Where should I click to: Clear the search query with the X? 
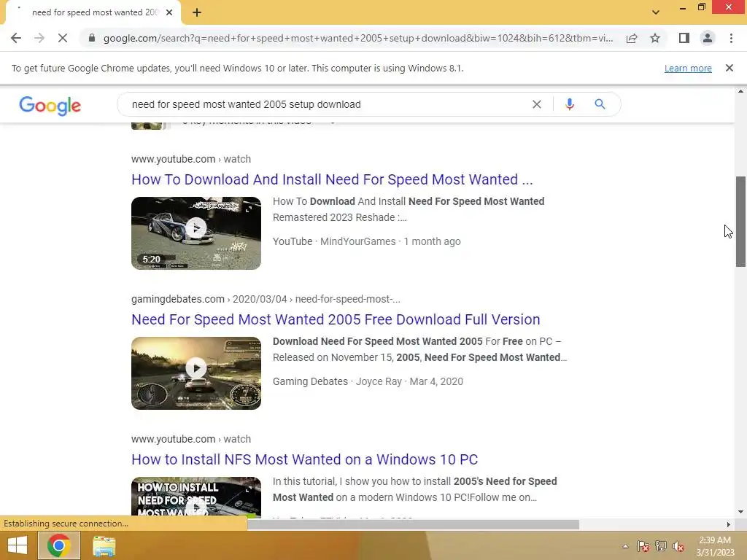[x=536, y=104]
